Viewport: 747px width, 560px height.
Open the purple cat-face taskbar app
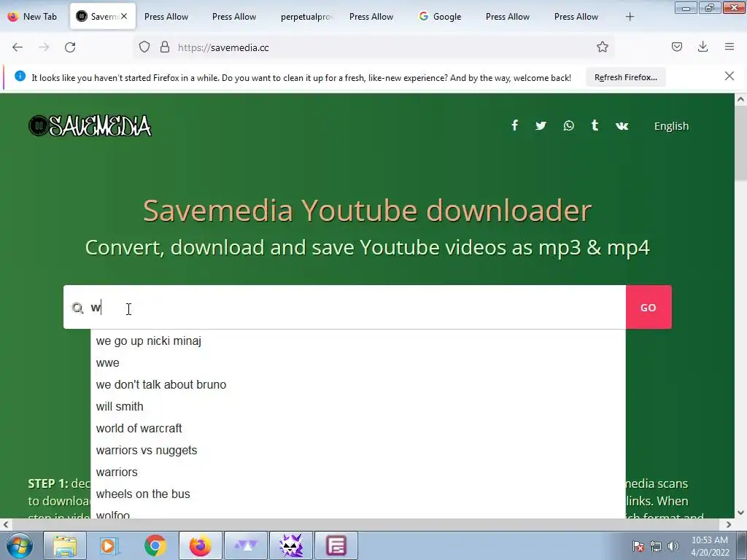pyautogui.click(x=291, y=545)
